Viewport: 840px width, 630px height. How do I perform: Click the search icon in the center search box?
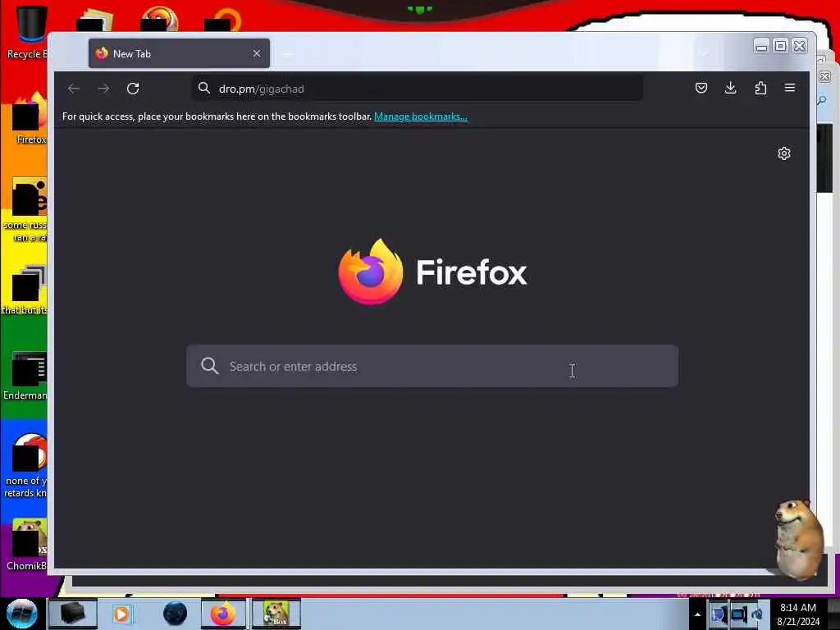[209, 367]
